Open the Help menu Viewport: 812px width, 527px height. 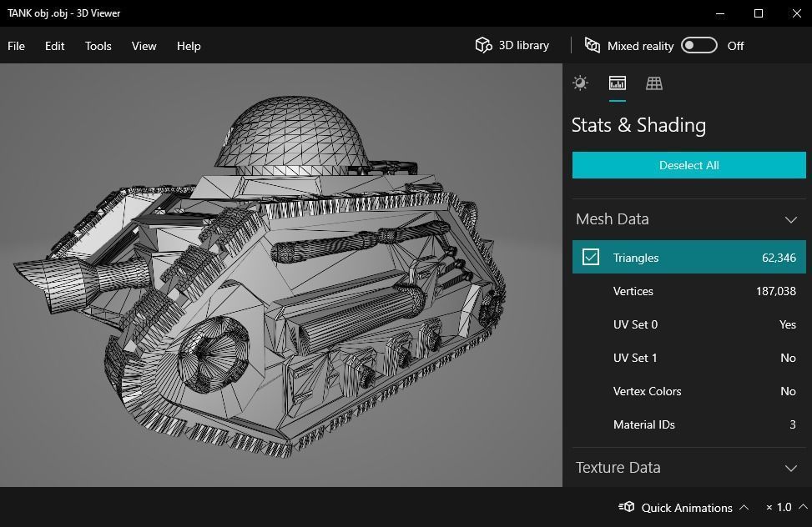pyautogui.click(x=189, y=46)
